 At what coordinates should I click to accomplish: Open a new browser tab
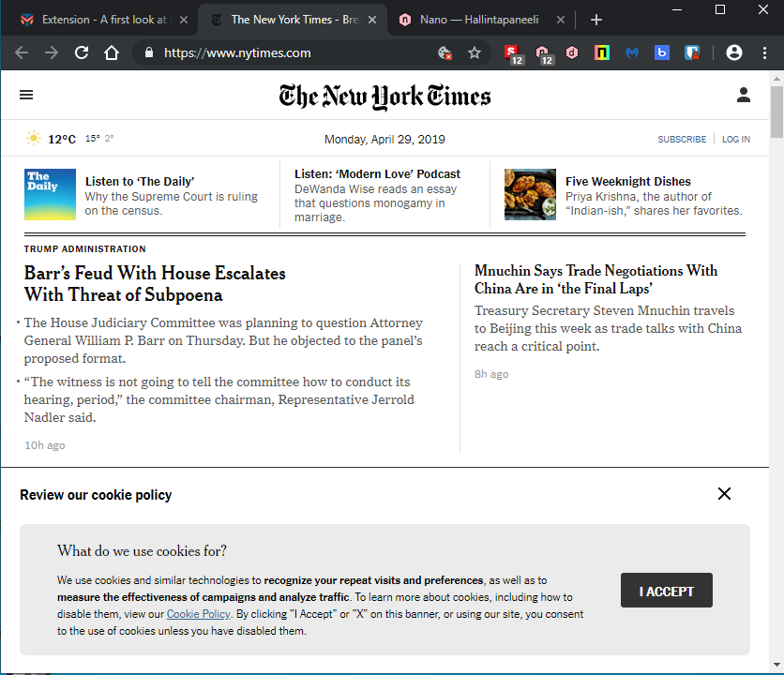pyautogui.click(x=596, y=20)
